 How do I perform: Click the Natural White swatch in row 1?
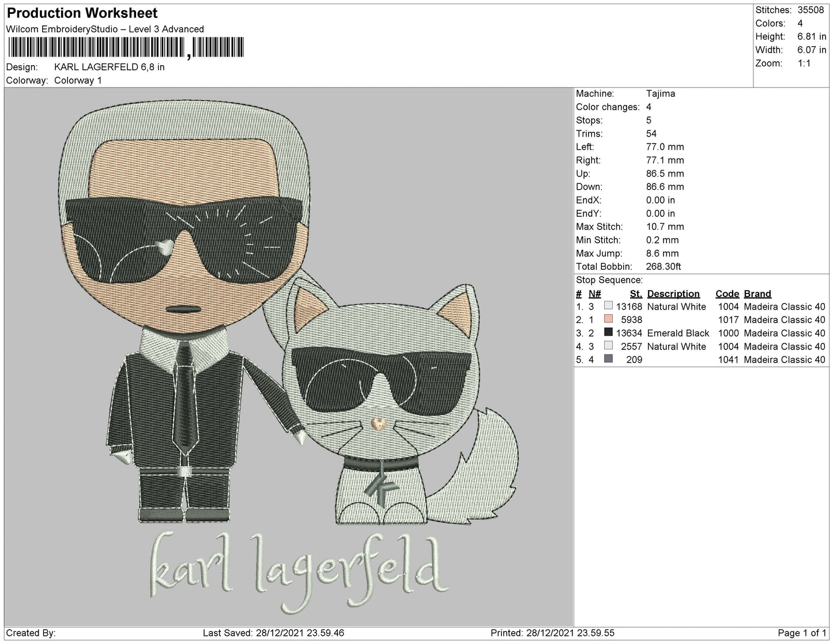tap(608, 306)
